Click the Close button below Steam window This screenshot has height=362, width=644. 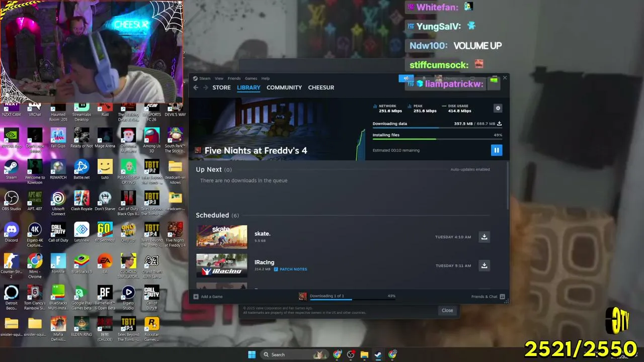coord(447,310)
